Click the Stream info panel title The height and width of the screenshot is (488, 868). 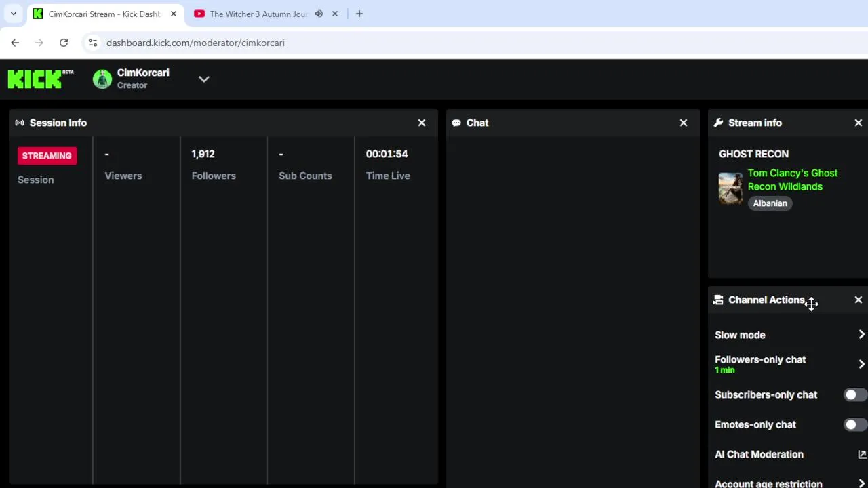pos(755,123)
